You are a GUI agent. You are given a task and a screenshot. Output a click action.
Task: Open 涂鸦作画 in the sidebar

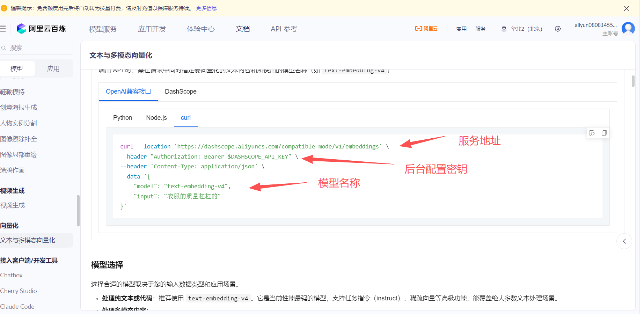coord(13,170)
